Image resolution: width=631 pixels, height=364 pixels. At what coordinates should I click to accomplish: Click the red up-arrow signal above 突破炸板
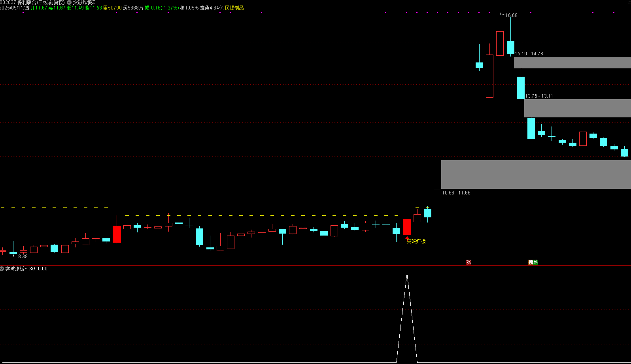pos(408,237)
